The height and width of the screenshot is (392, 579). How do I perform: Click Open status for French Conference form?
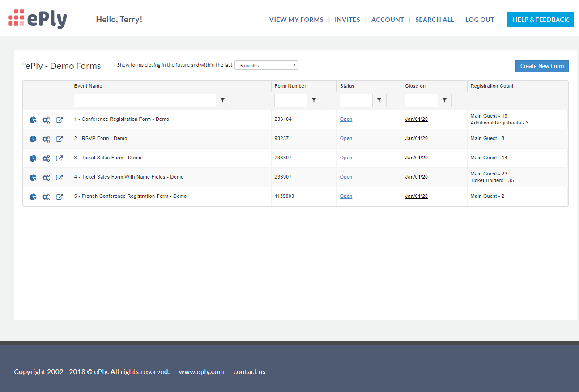click(x=346, y=196)
